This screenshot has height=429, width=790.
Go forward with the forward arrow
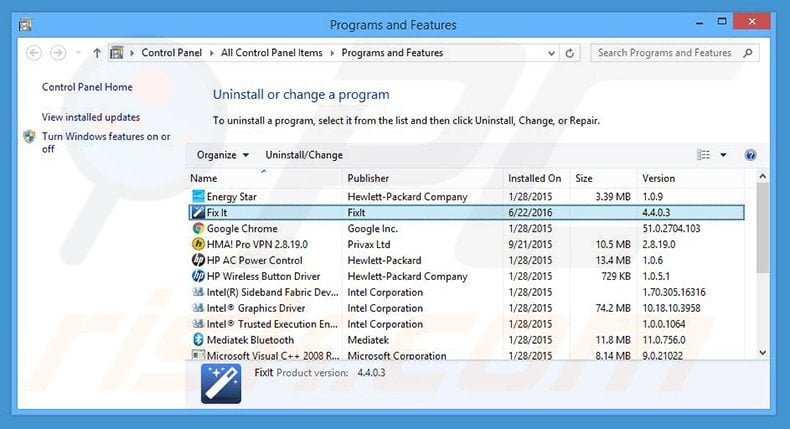coord(58,52)
